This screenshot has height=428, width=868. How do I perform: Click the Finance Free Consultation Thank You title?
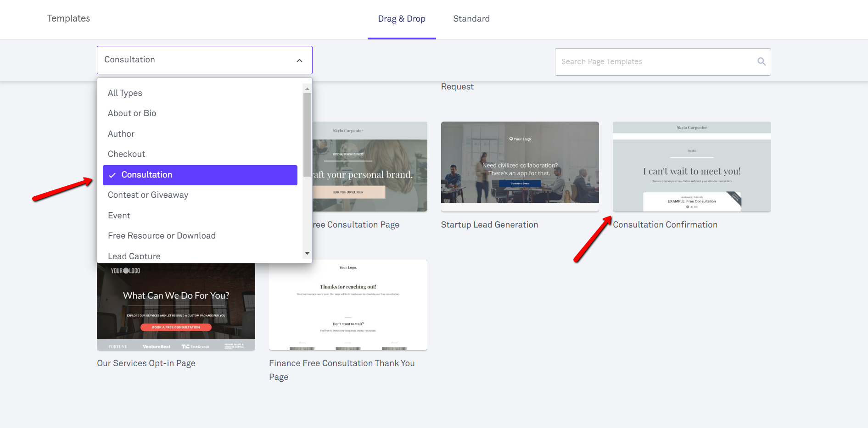point(342,363)
